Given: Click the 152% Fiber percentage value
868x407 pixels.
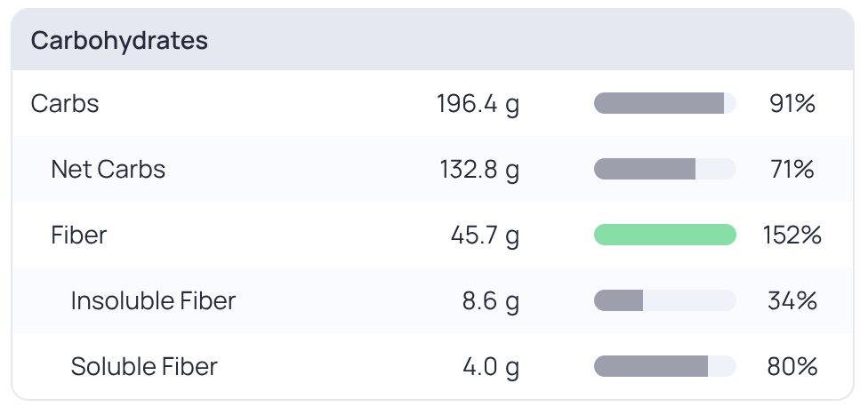Looking at the screenshot, I should (x=792, y=235).
